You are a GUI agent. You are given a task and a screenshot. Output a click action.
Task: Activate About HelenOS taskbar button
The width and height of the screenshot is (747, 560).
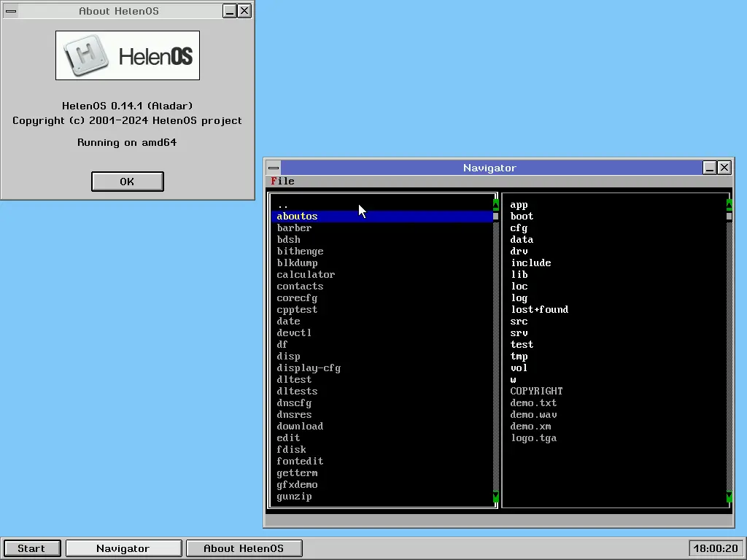[x=244, y=548]
